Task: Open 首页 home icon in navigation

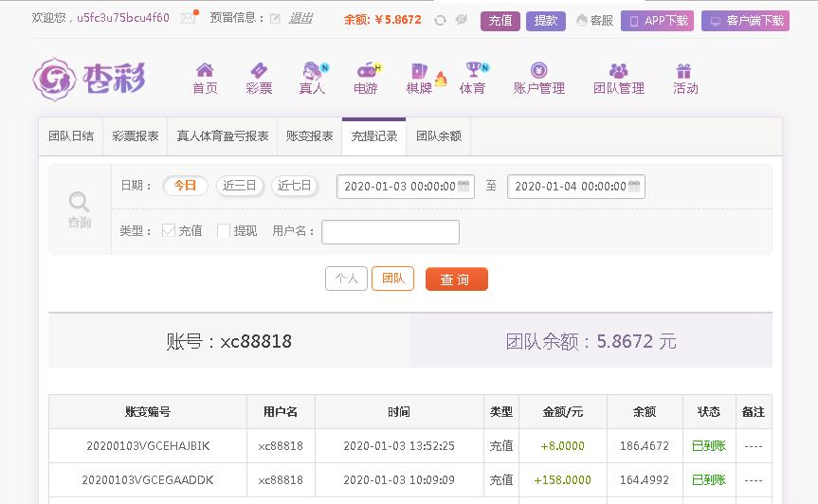Action: [x=205, y=70]
